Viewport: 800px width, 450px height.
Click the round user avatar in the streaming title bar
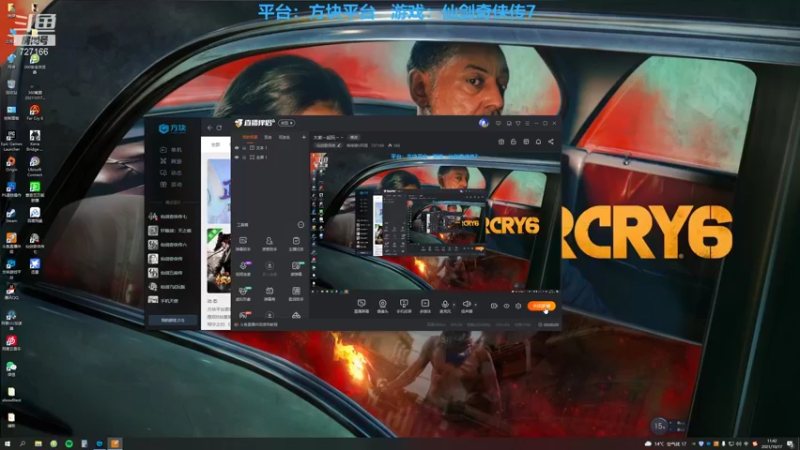pyautogui.click(x=484, y=123)
